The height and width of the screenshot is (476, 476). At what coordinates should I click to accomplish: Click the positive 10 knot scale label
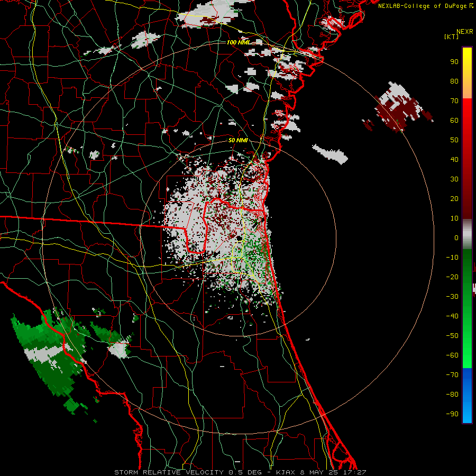pyautogui.click(x=454, y=218)
